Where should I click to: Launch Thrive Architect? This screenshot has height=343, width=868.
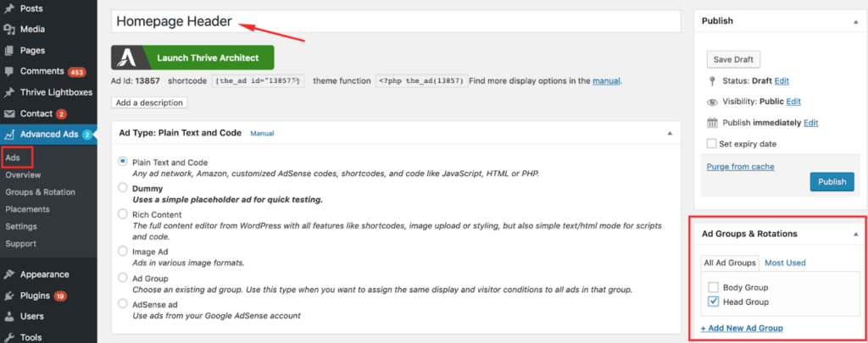[192, 58]
